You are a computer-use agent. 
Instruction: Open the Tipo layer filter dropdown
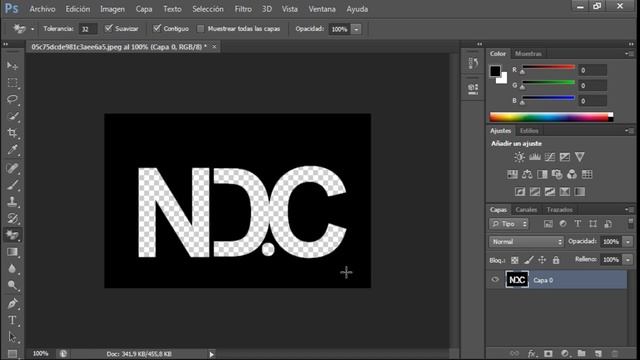coord(509,224)
